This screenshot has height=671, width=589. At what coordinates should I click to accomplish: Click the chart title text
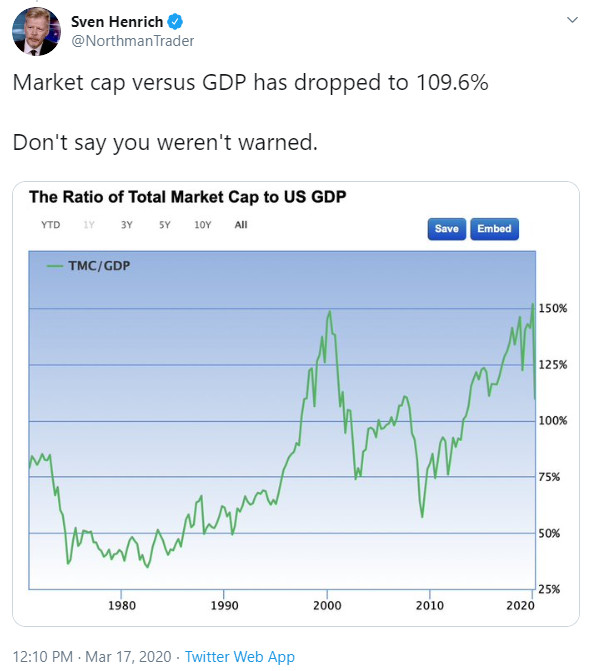pos(187,197)
